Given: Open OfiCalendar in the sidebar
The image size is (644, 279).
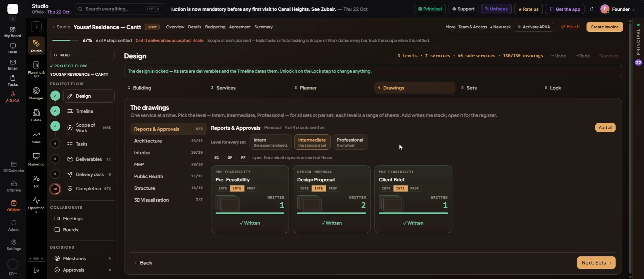Looking at the screenshot, I should pos(14,167).
